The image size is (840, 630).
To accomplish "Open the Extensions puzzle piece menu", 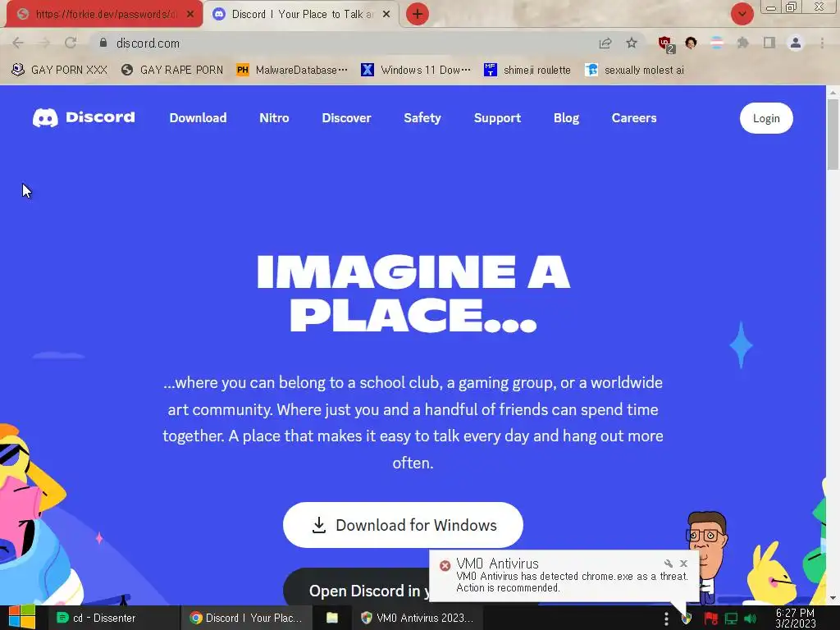I will tap(742, 43).
